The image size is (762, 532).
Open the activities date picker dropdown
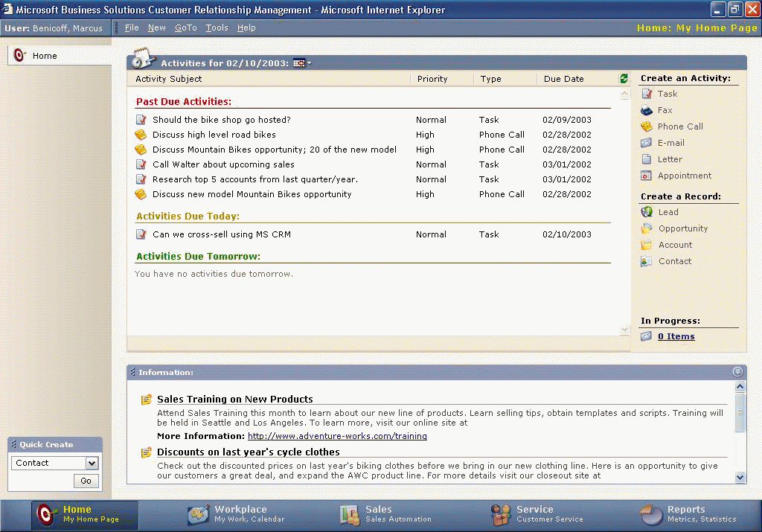tap(301, 63)
